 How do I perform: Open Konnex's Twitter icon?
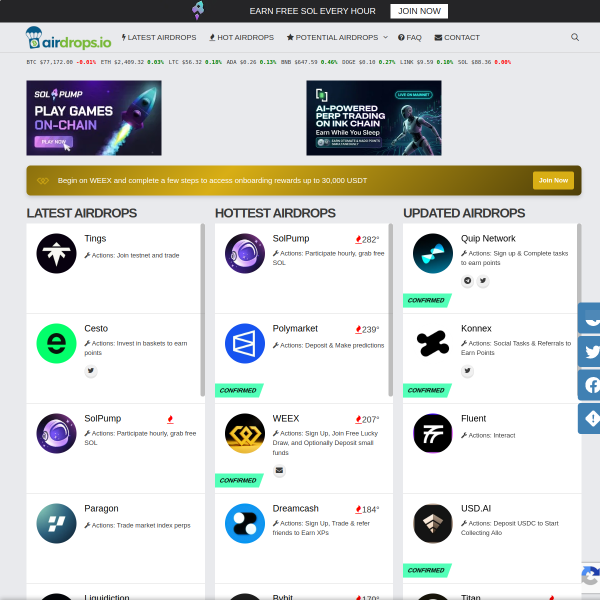(467, 370)
